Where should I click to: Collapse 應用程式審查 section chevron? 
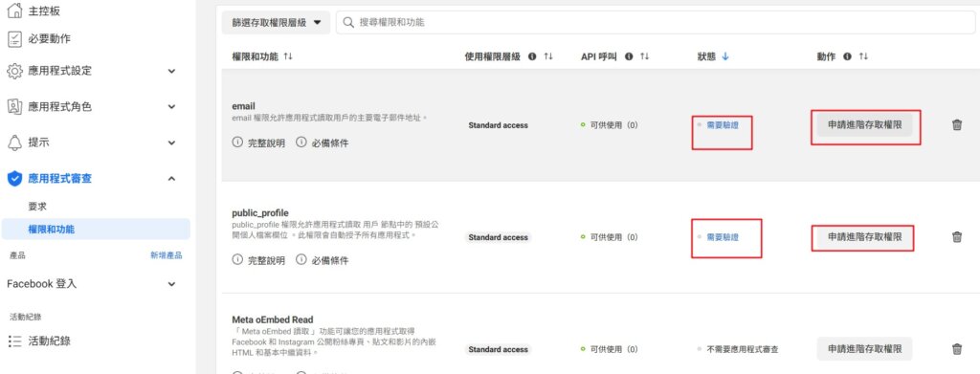(x=172, y=179)
